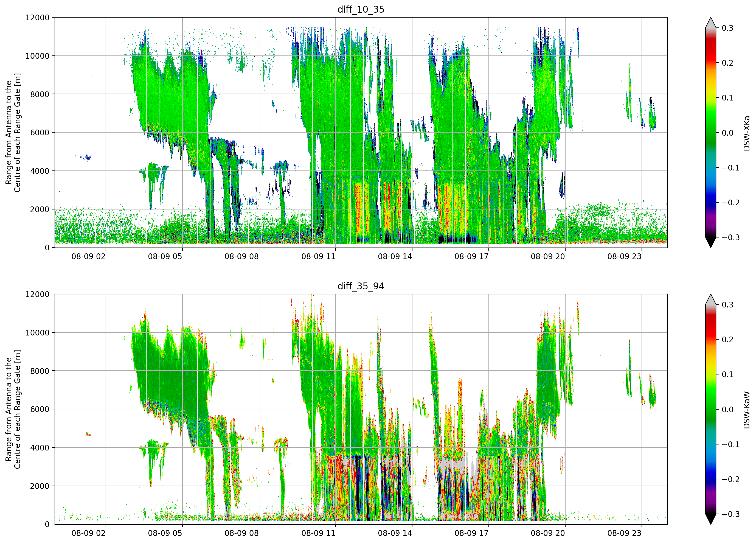
Task: Select '08-09 02' time label under diff_10_35
Action: [88, 256]
